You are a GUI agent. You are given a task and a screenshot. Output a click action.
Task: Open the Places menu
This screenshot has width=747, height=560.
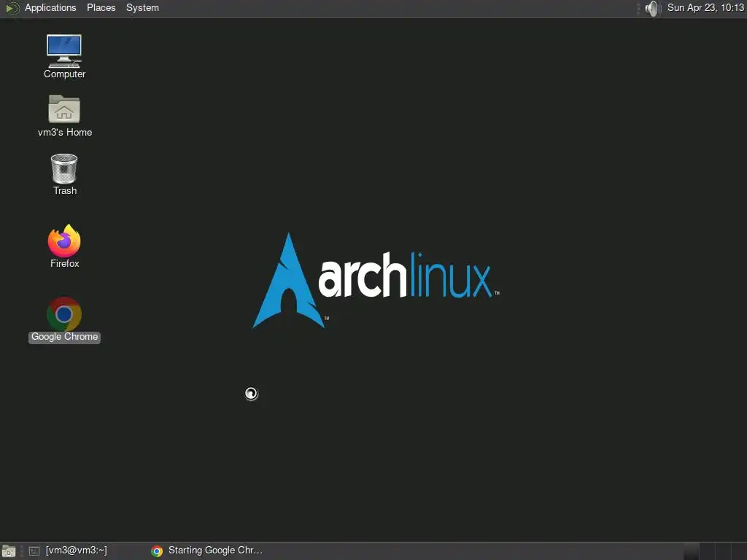coord(101,7)
